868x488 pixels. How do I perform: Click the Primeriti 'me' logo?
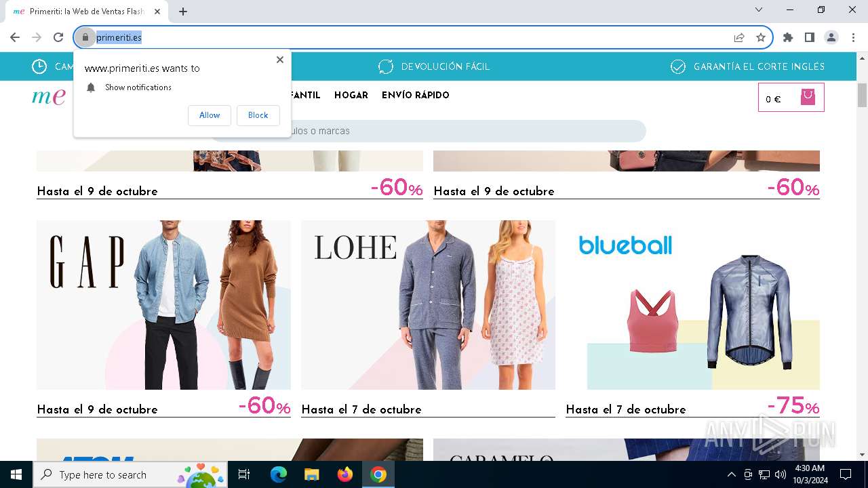(49, 96)
